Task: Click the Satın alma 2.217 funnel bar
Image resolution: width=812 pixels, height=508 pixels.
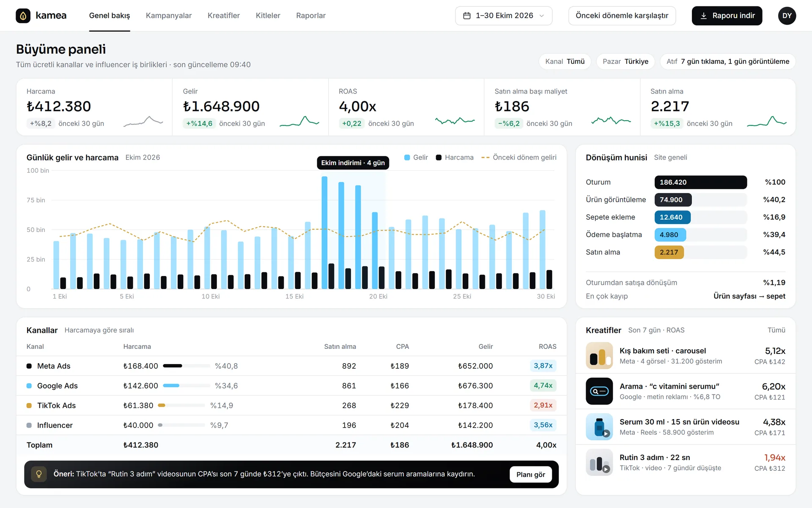Action: click(669, 252)
